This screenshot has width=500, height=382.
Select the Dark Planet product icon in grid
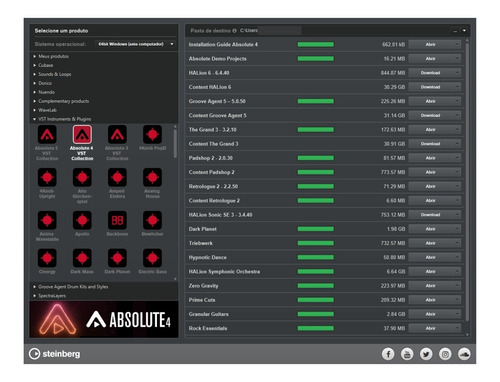[117, 258]
